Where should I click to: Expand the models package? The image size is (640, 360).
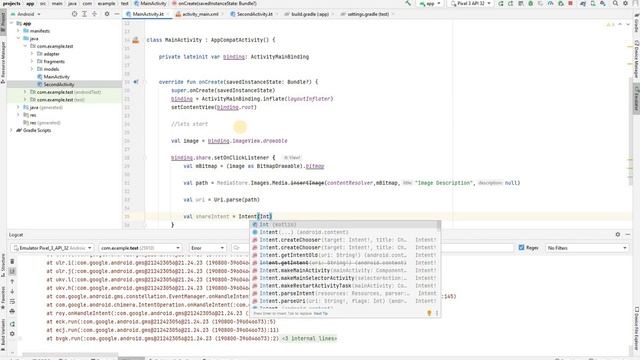point(32,69)
